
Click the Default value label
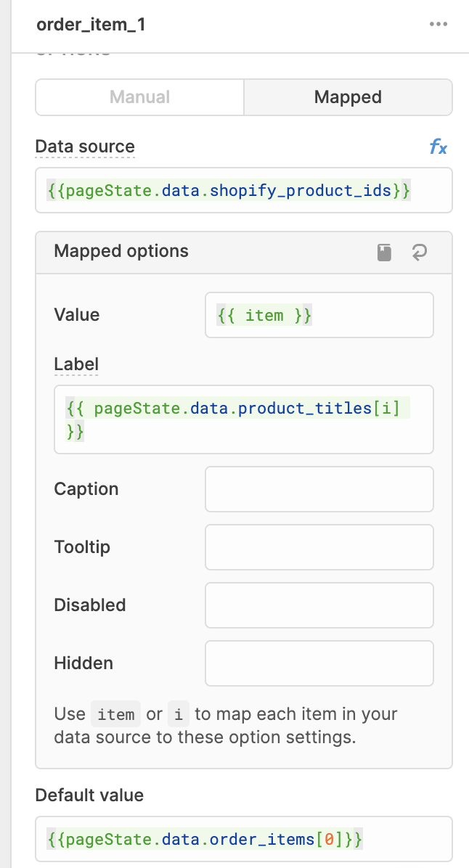coord(89,795)
